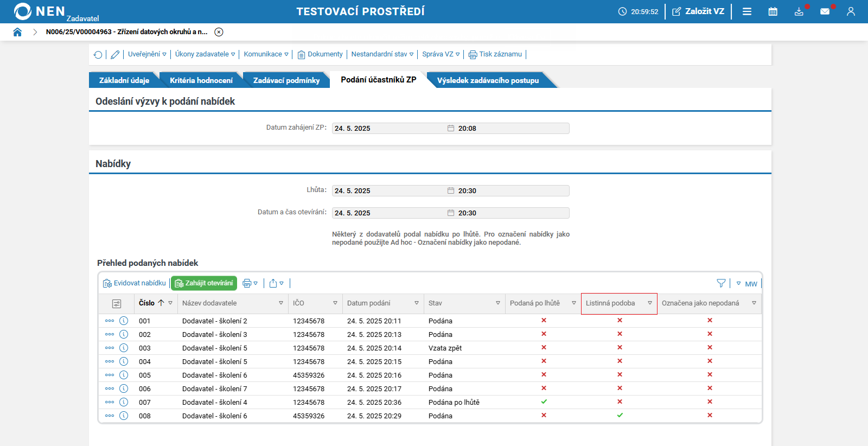The width and height of the screenshot is (868, 446).
Task: Open the table column settings icon
Action: pyautogui.click(x=117, y=304)
